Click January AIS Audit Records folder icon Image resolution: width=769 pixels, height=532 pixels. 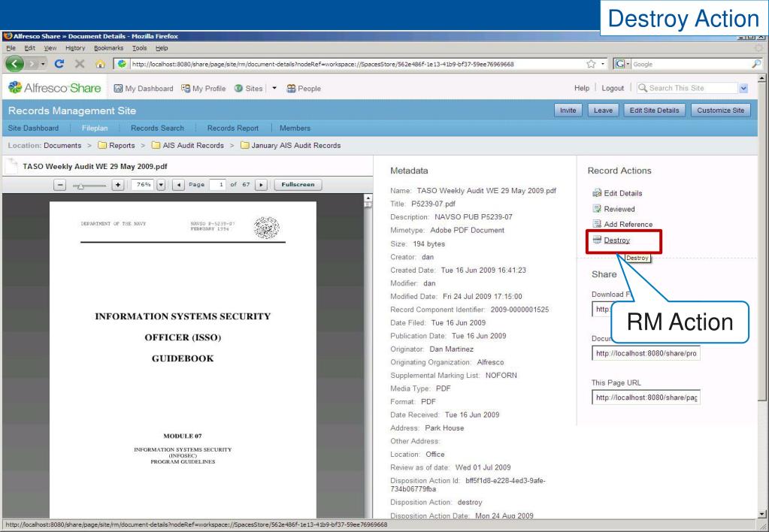pyautogui.click(x=245, y=145)
